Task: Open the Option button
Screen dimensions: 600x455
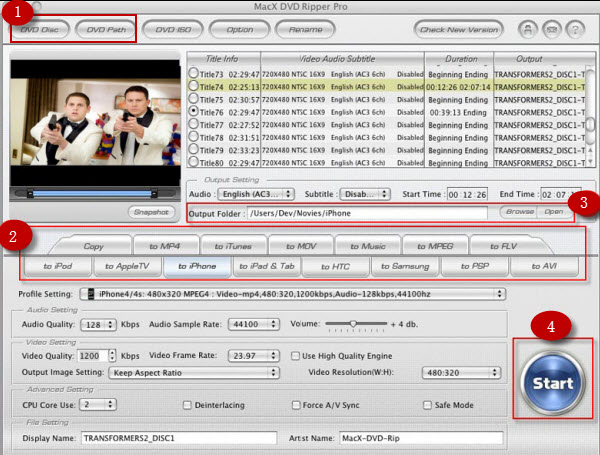Action: click(x=240, y=29)
